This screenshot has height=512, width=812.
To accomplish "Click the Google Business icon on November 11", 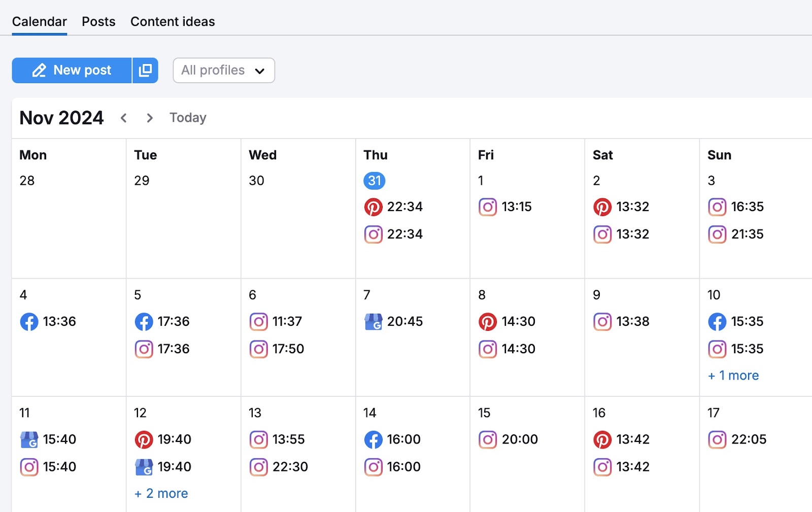I will [x=29, y=439].
